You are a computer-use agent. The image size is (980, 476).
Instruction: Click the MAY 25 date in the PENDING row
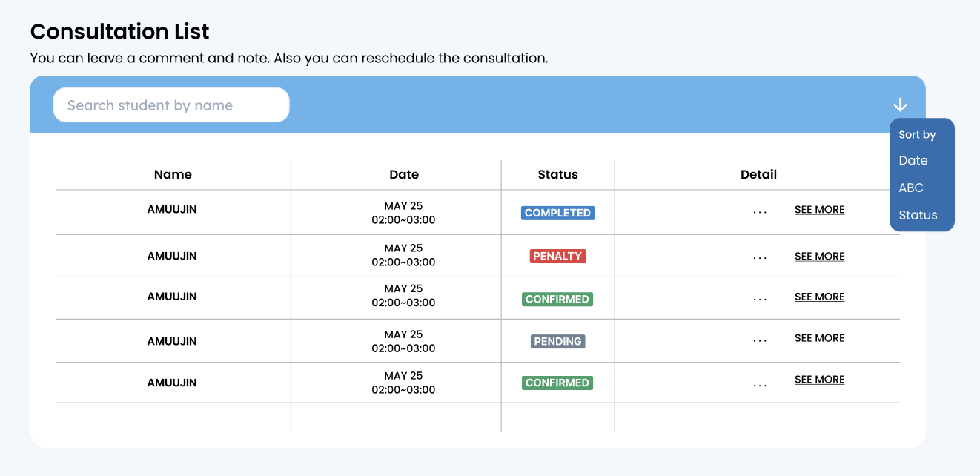pos(403,334)
